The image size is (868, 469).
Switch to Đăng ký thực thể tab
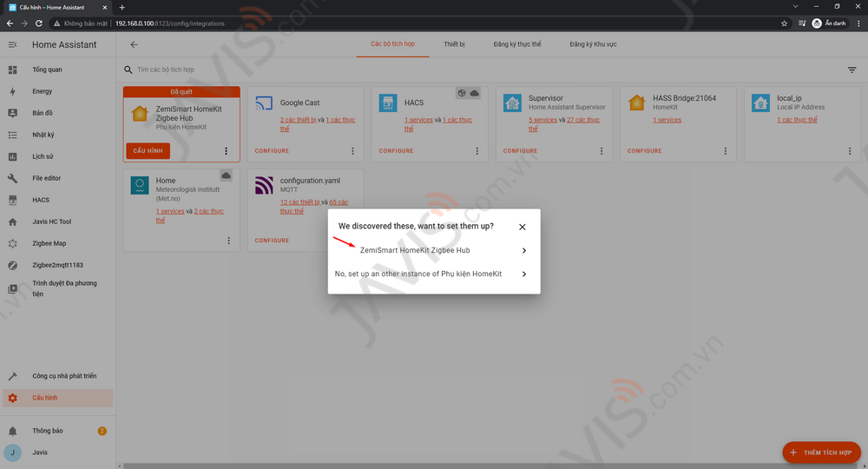point(517,44)
